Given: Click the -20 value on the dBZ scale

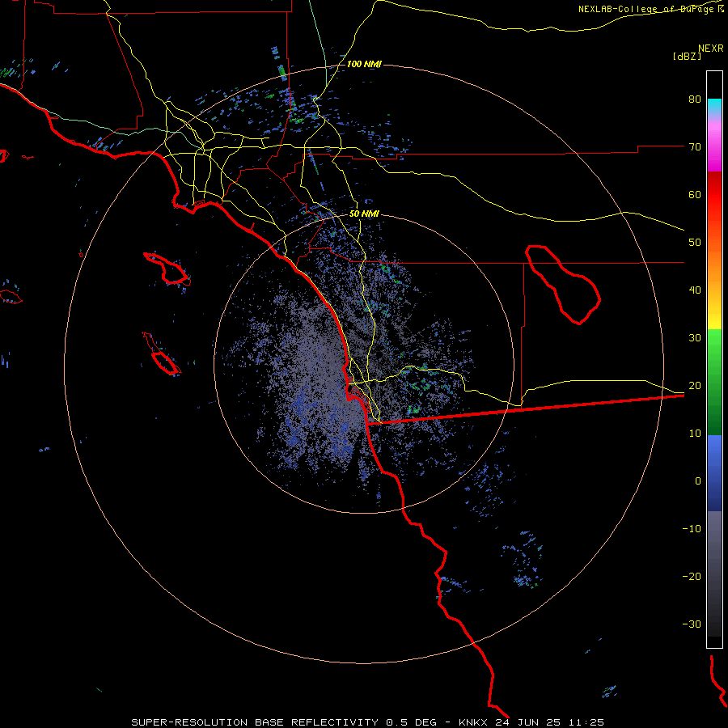Looking at the screenshot, I should point(692,577).
